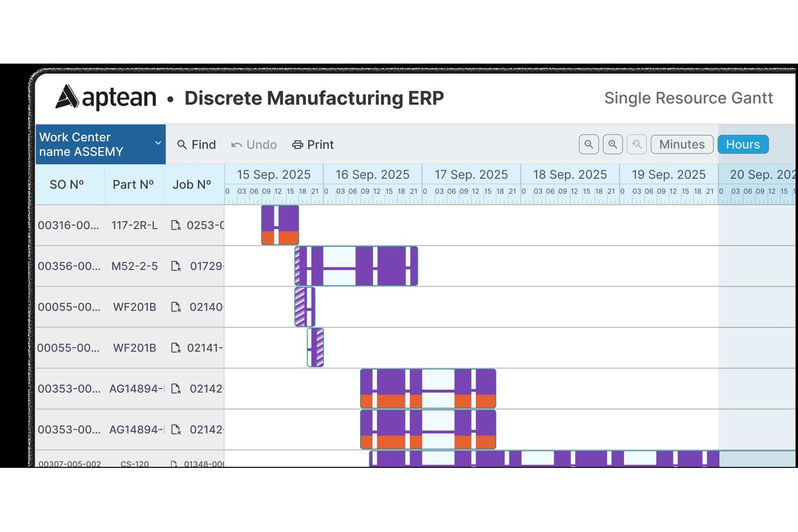
Task: Select job number 01729 cell
Action: (x=207, y=266)
